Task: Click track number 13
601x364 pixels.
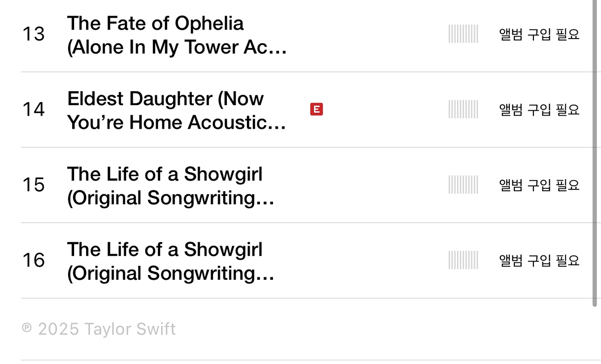Action: point(34,34)
